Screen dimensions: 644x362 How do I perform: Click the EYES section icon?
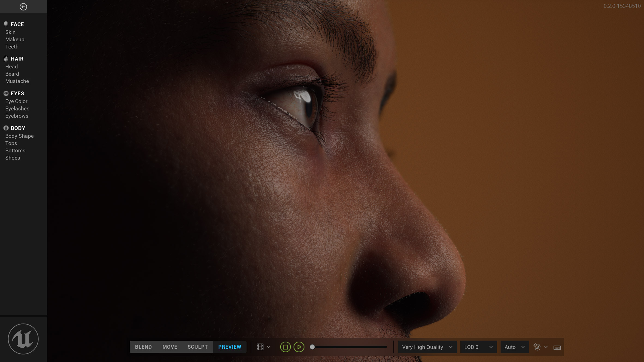(6, 93)
